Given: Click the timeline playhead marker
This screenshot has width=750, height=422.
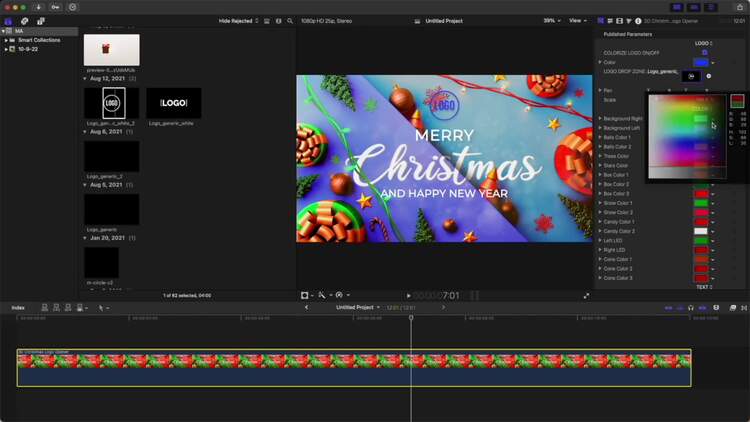Looking at the screenshot, I should (411, 318).
